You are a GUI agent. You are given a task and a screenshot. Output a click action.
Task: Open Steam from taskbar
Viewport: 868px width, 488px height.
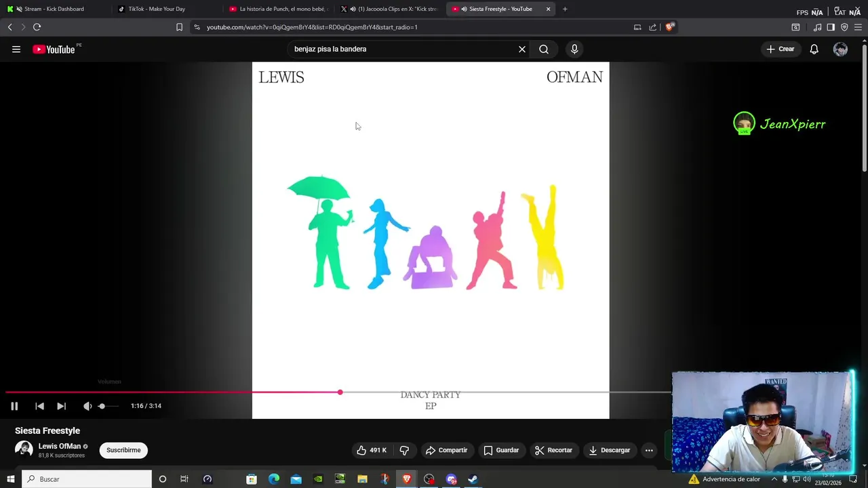tap(473, 479)
